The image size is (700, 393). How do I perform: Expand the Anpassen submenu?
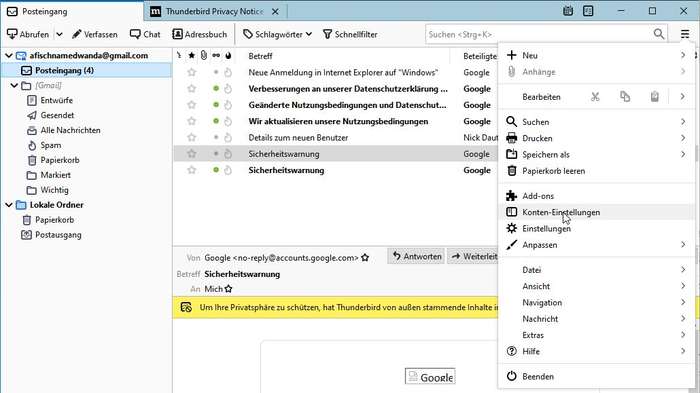point(596,245)
